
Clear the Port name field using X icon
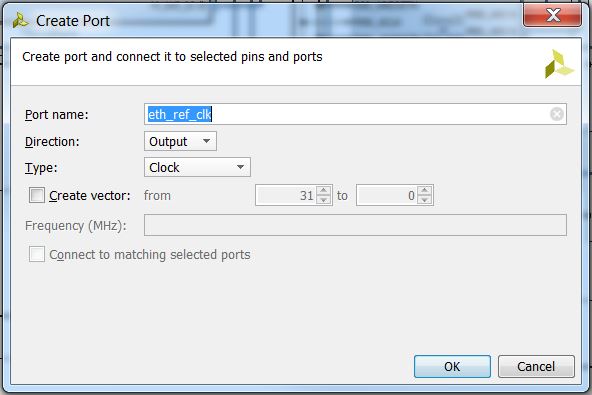pyautogui.click(x=557, y=114)
